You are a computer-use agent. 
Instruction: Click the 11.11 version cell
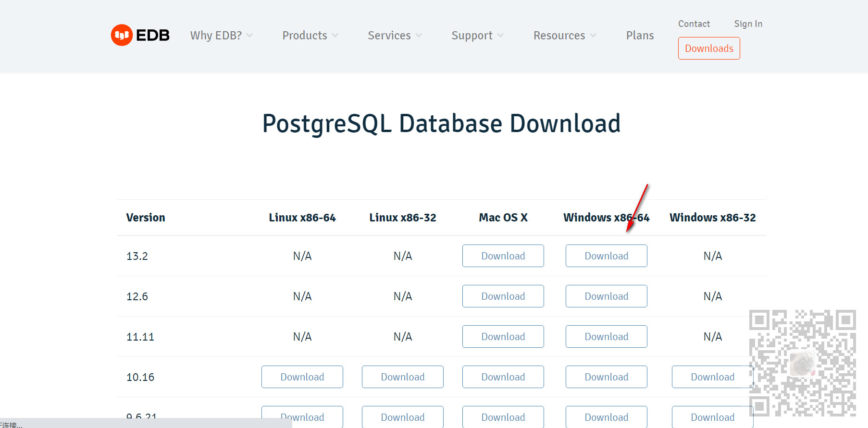pos(140,337)
